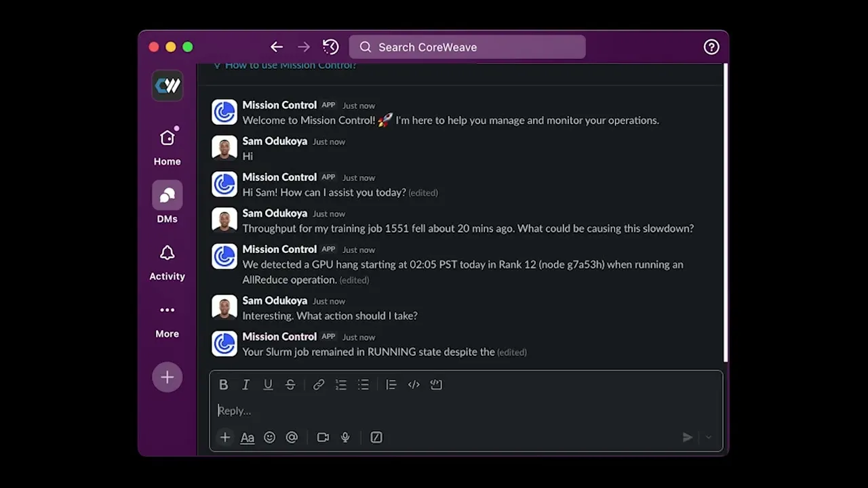Screen dimensions: 868x488
Task: Mention someone with the @ icon
Action: [x=292, y=437]
